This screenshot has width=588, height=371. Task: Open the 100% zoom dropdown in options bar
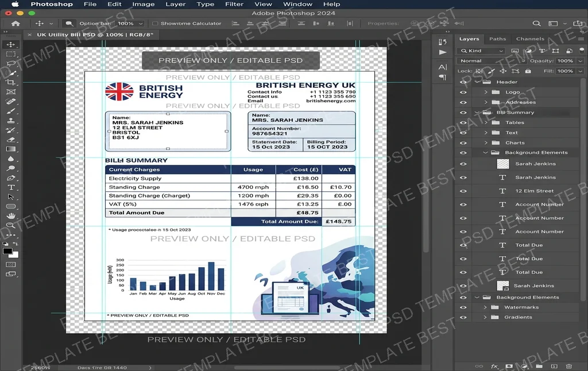pos(141,23)
